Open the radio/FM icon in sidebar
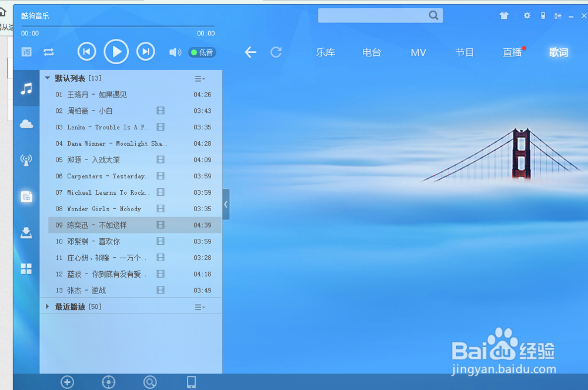588x390 pixels. pos(26,159)
